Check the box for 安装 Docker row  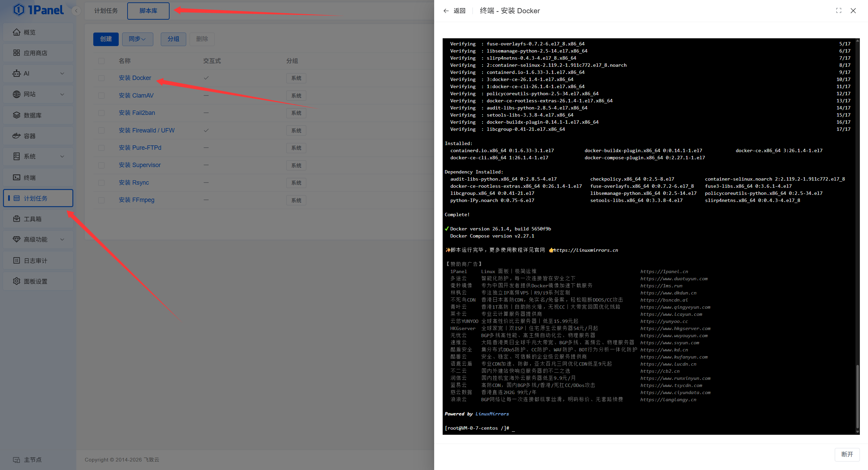click(x=101, y=78)
